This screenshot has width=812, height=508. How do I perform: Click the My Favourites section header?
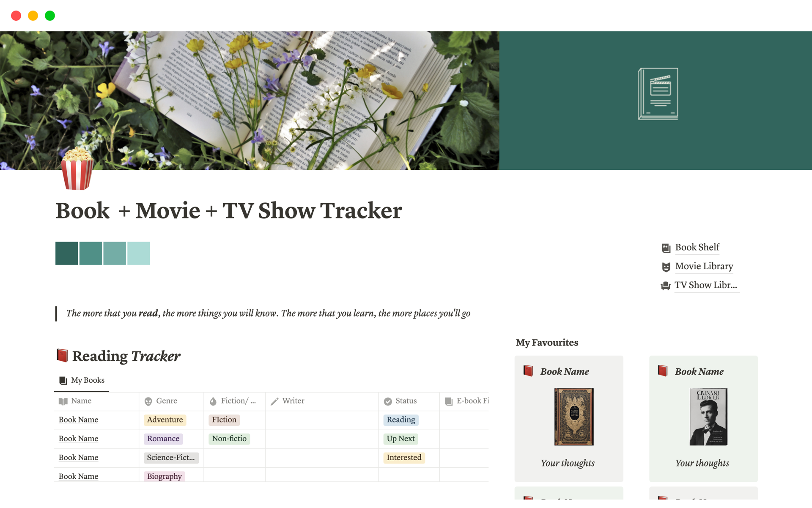point(546,341)
